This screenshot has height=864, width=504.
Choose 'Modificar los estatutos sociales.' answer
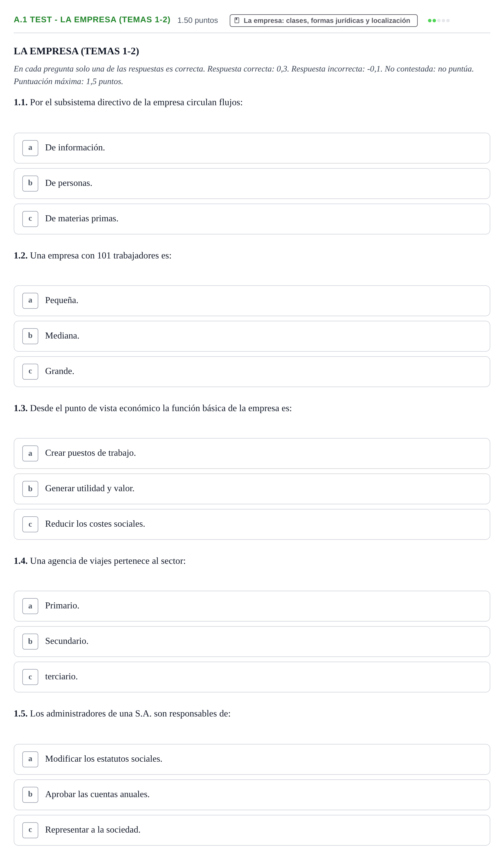tap(252, 759)
